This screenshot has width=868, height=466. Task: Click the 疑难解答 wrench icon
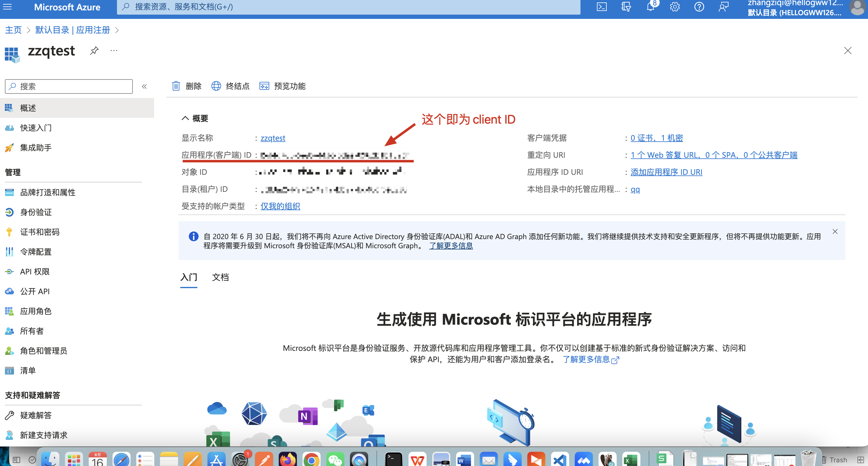[x=9, y=415]
